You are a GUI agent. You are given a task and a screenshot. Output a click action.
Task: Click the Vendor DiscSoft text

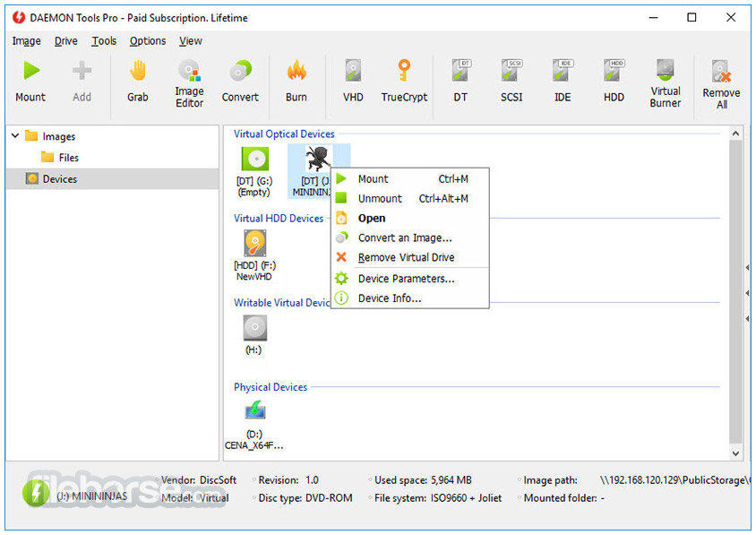tap(199, 480)
